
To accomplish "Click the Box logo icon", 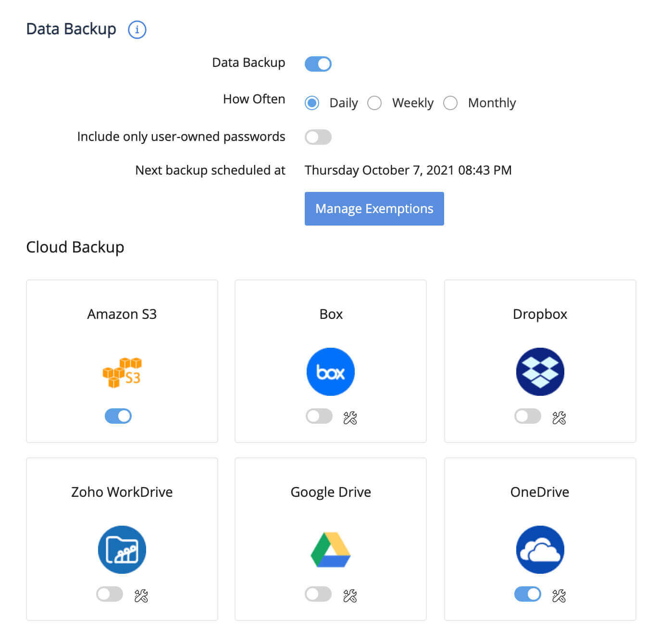I will coord(330,372).
